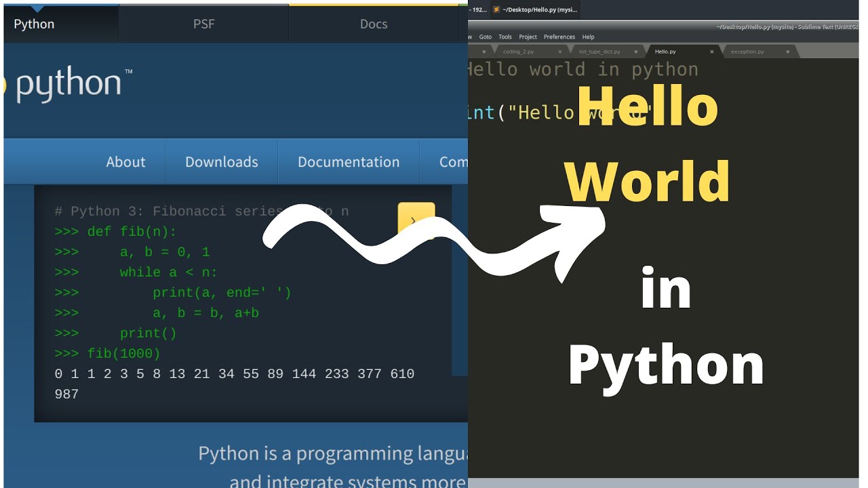Click the python logo
Image resolution: width=868 pixels, height=488 pixels.
click(x=68, y=84)
